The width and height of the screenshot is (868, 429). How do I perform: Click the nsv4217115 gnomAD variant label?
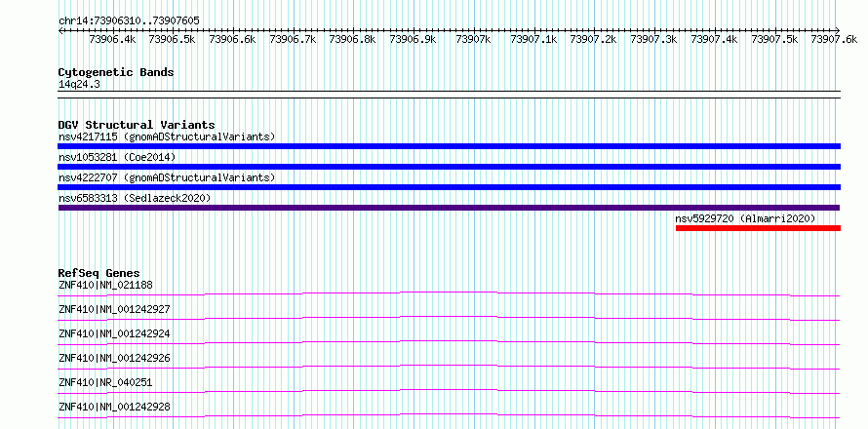167,136
